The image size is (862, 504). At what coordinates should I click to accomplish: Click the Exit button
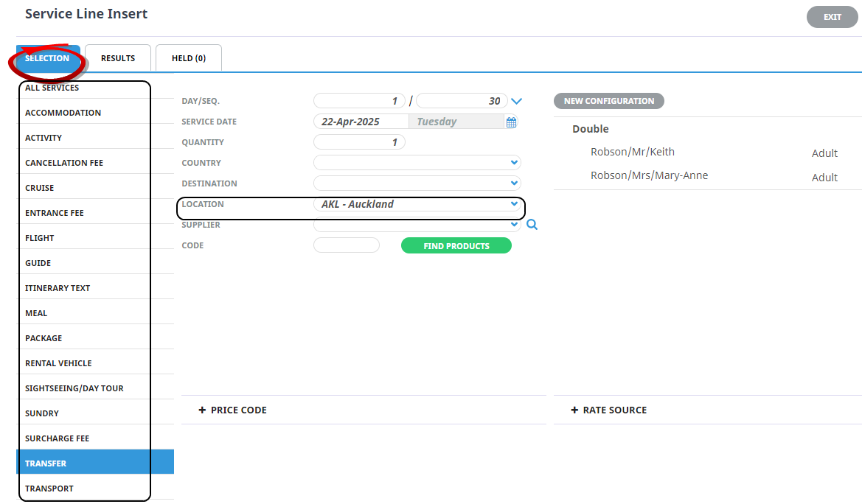click(x=832, y=17)
